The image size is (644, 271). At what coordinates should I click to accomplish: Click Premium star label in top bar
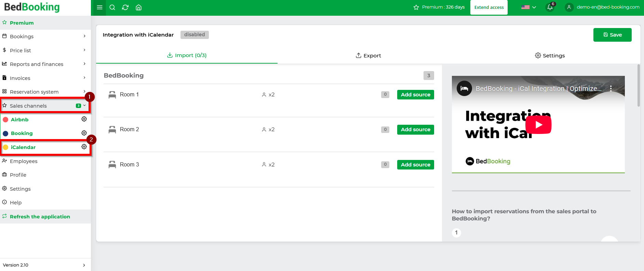[x=439, y=7]
